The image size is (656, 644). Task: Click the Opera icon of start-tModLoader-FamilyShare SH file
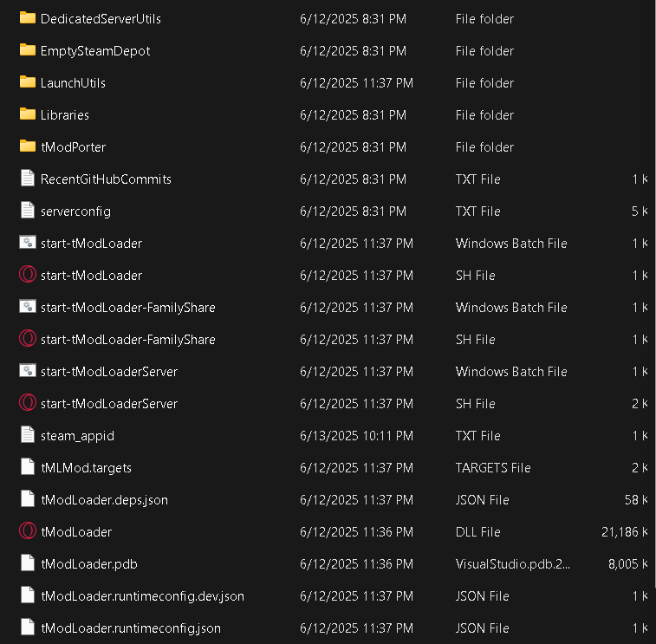tap(28, 339)
